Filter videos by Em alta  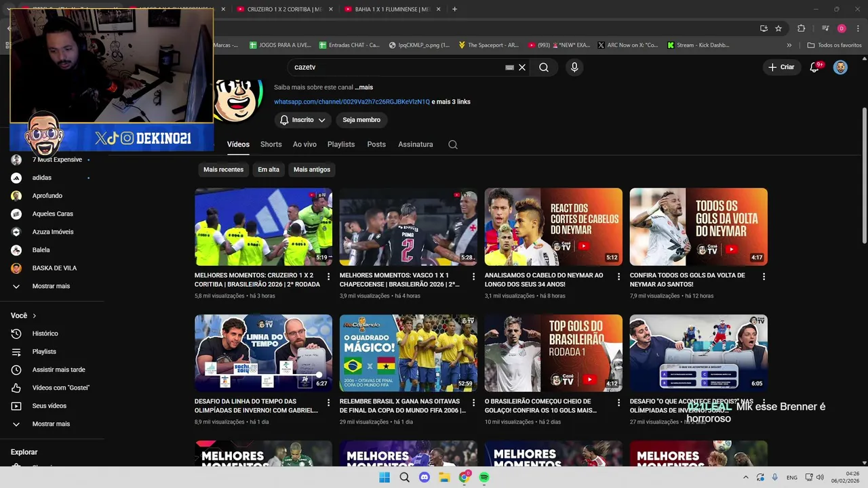(269, 169)
